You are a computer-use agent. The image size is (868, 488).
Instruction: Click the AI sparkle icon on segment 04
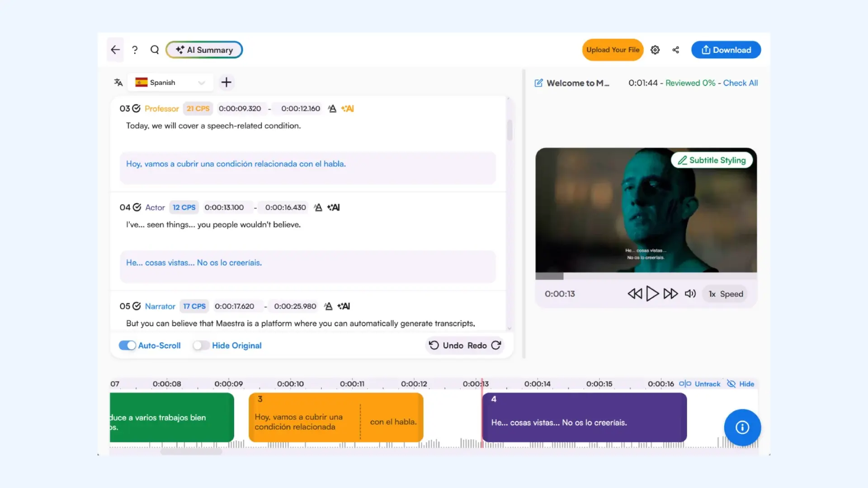coord(334,207)
